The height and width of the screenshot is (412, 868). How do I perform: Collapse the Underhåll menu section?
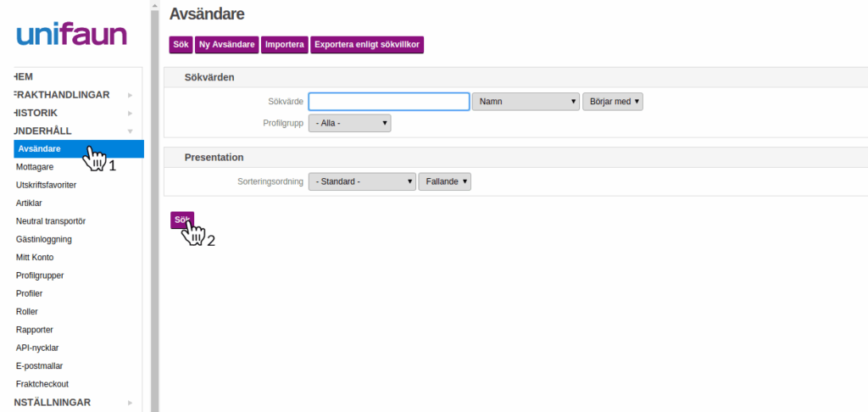[130, 131]
